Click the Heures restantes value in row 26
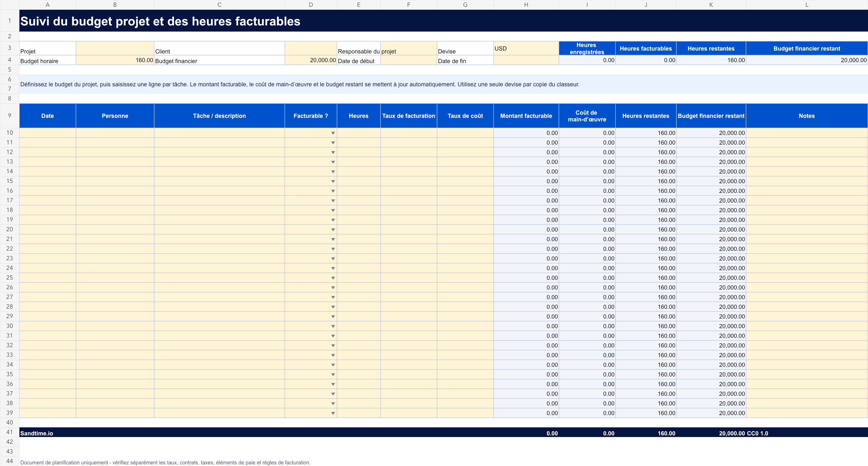 click(646, 288)
